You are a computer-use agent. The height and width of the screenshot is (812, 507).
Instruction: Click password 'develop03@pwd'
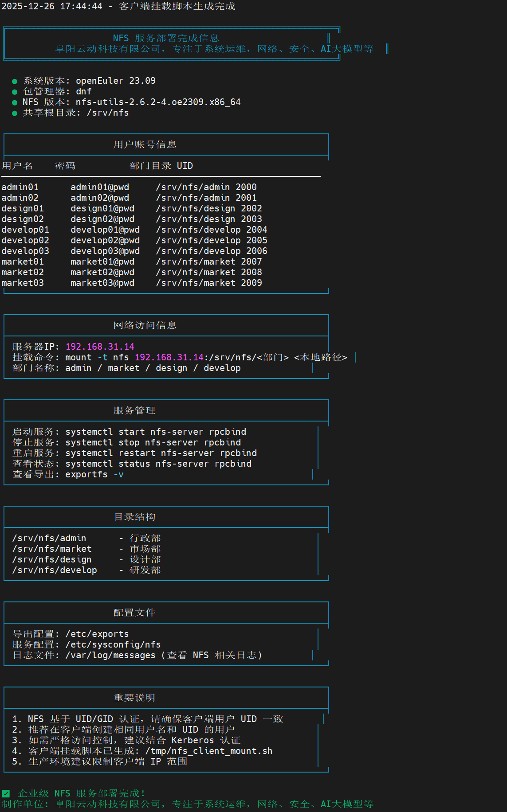[x=105, y=251]
